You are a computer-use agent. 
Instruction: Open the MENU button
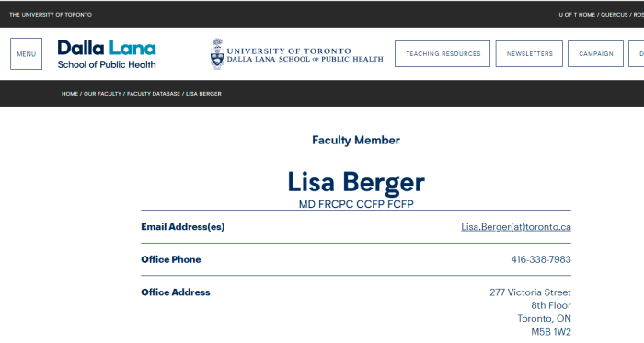(27, 53)
